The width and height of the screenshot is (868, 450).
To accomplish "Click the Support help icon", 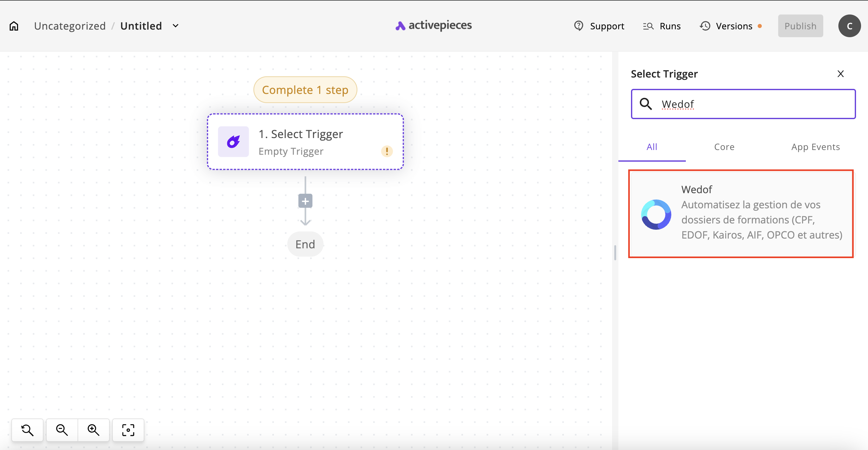I will (x=579, y=26).
